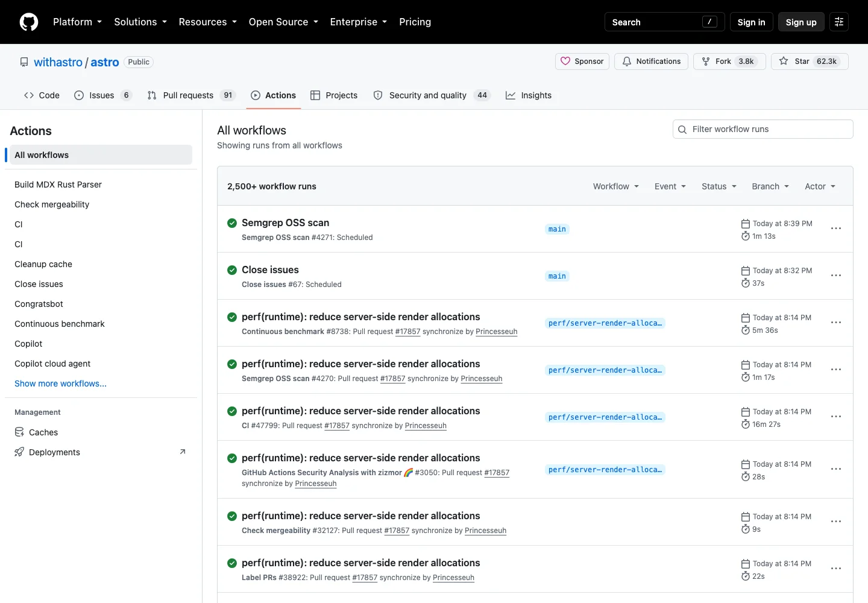Click the Sign in button
Image resolution: width=868 pixels, height=603 pixels.
coord(751,22)
